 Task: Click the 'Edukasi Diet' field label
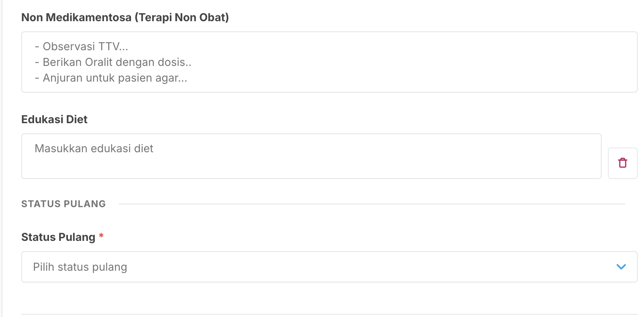click(x=54, y=120)
